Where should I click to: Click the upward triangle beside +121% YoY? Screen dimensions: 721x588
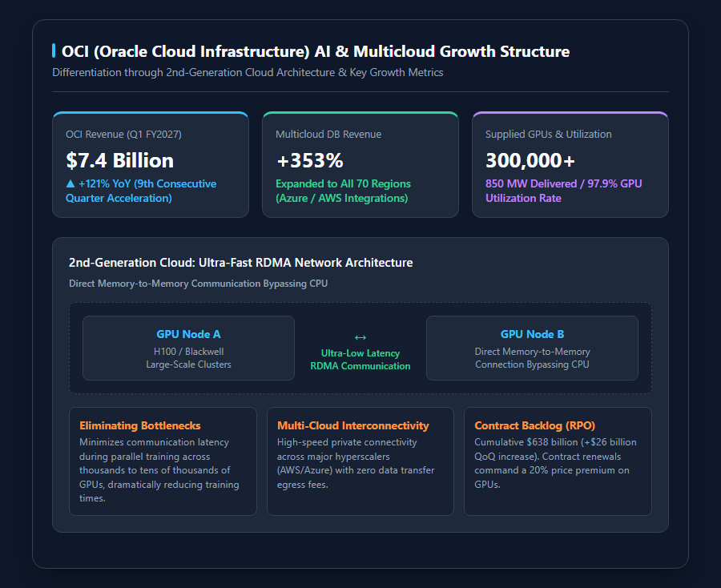point(70,184)
